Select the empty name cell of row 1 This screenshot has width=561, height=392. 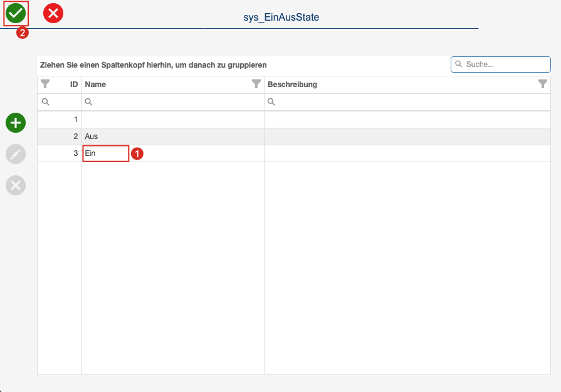[x=173, y=120]
